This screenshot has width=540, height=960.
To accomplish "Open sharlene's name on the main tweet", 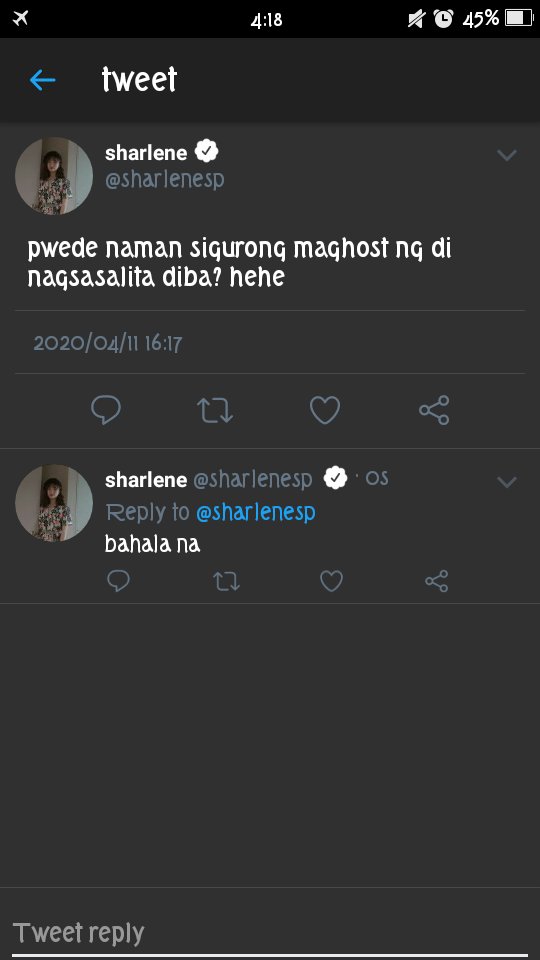I will click(146, 153).
